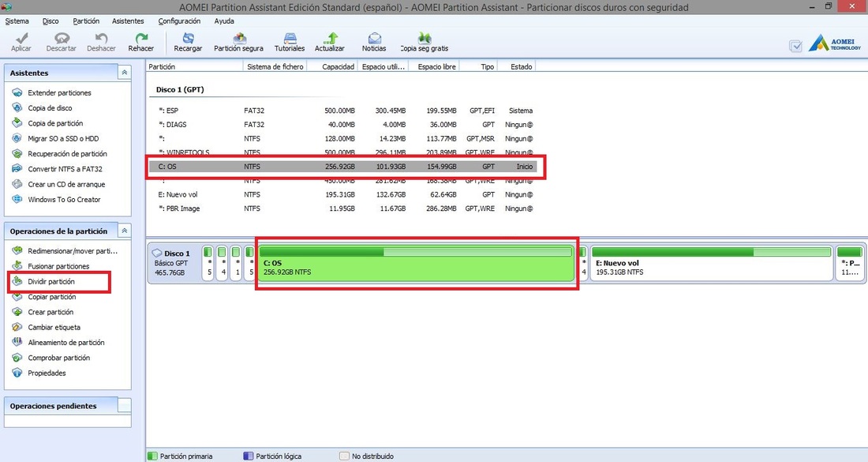Click the Partición lógica blue legend swatch

tap(249, 456)
